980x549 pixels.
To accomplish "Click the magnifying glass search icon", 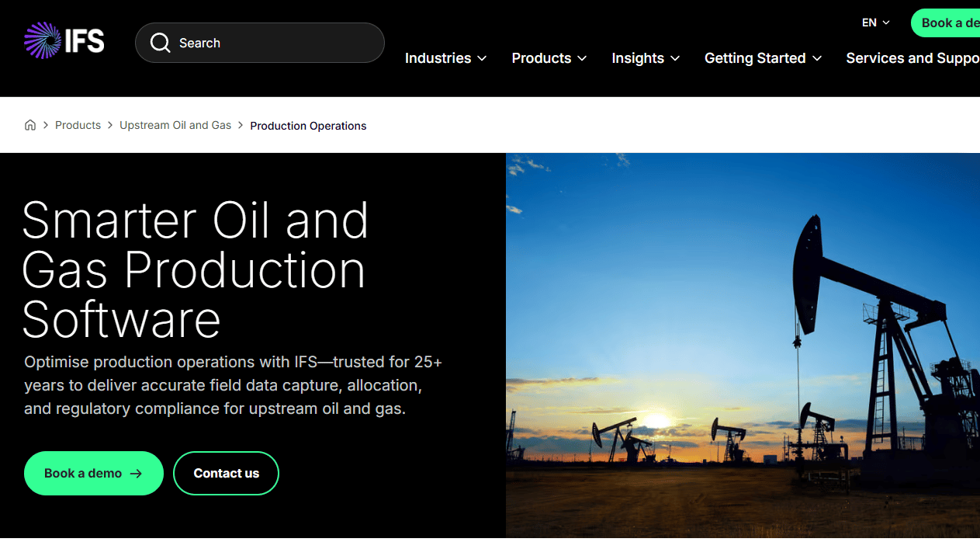I will point(160,43).
